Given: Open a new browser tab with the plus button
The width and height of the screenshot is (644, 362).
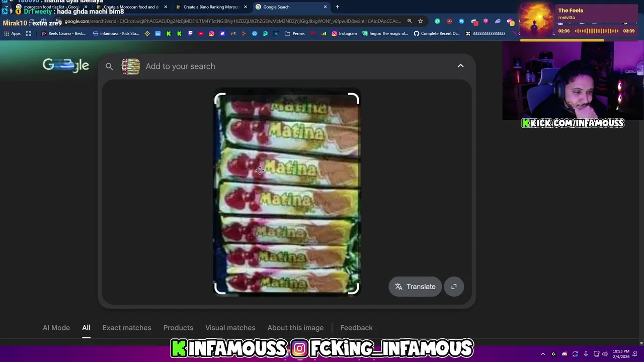Looking at the screenshot, I should [x=337, y=7].
